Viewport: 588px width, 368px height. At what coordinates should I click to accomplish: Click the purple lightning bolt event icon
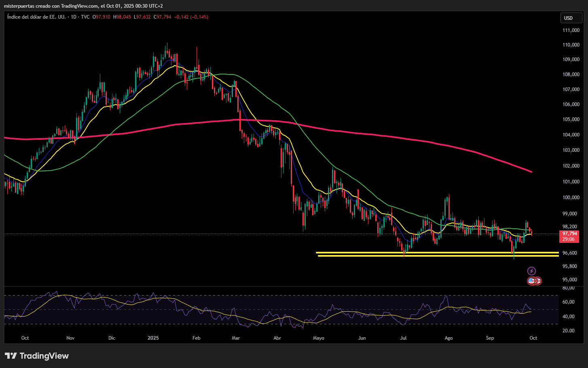pyautogui.click(x=531, y=271)
